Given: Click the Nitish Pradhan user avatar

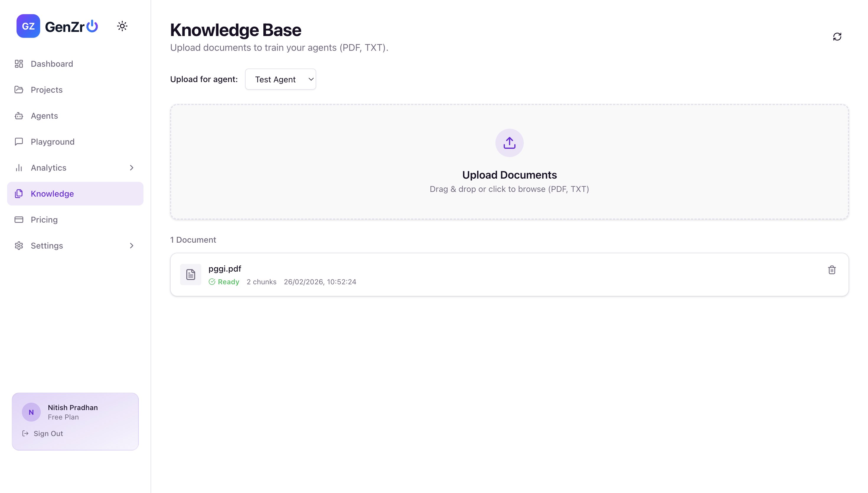Looking at the screenshot, I should pos(31,412).
